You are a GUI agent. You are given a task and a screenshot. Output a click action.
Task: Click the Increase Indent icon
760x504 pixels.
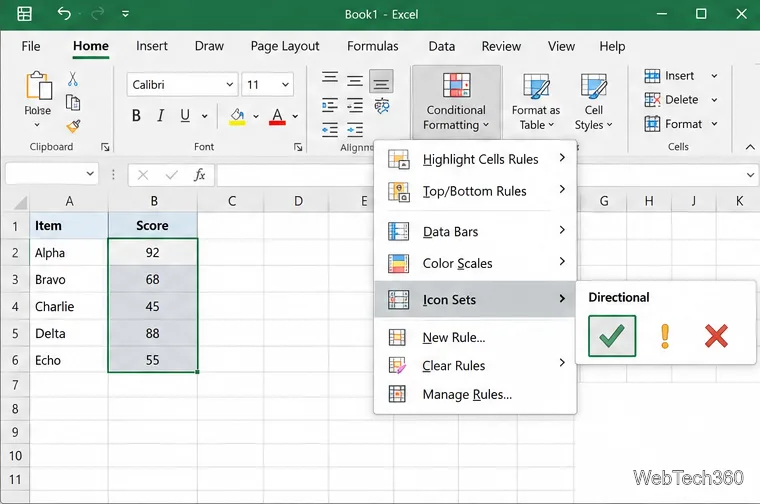[x=355, y=129]
